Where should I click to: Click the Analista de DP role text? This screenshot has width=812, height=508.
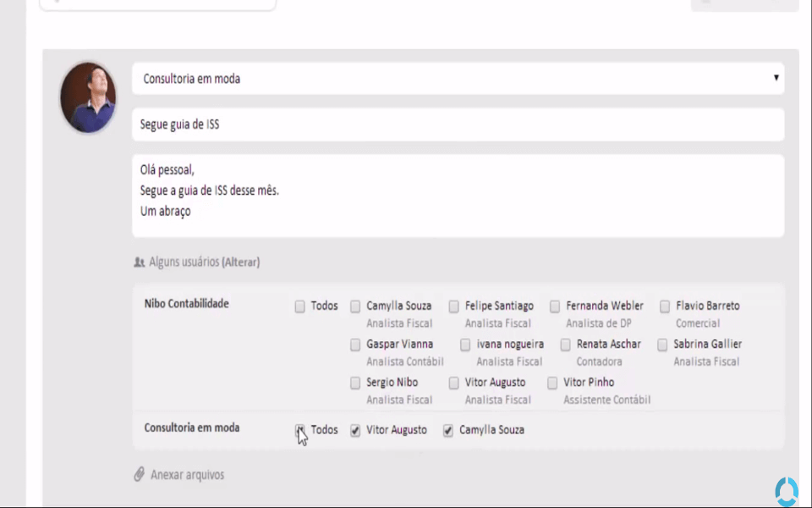coord(599,323)
